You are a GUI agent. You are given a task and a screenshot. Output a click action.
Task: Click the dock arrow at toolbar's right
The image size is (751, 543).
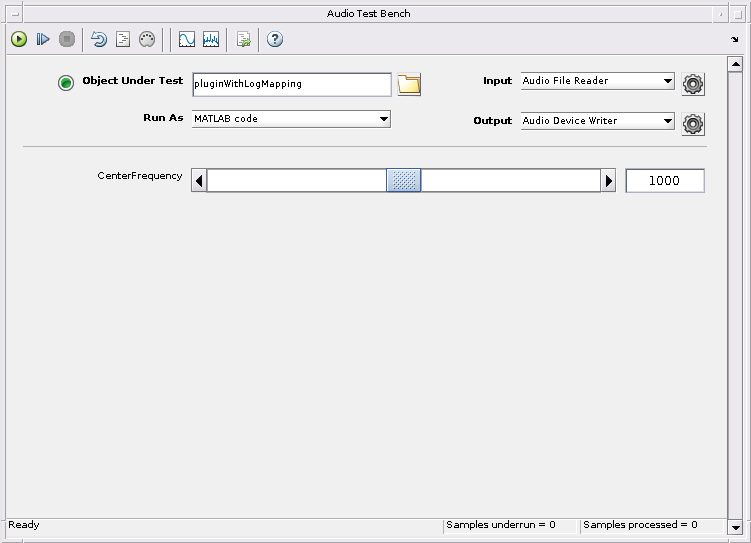pyautogui.click(x=735, y=39)
